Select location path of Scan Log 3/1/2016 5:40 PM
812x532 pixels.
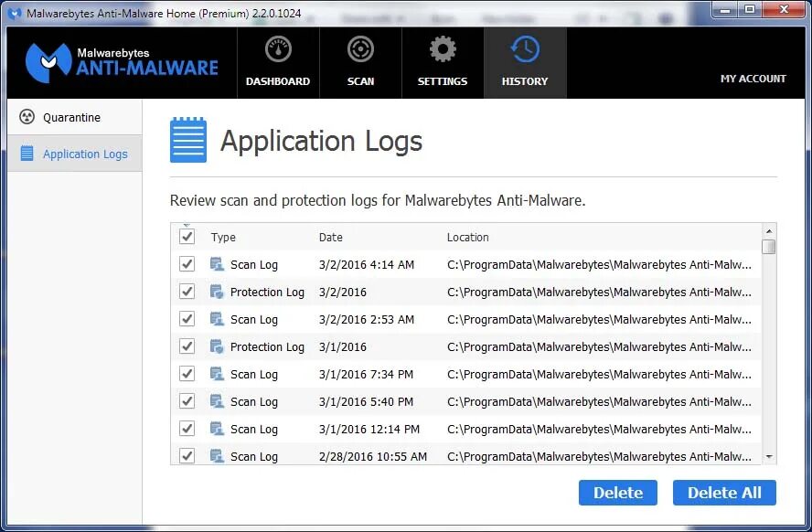click(x=599, y=402)
